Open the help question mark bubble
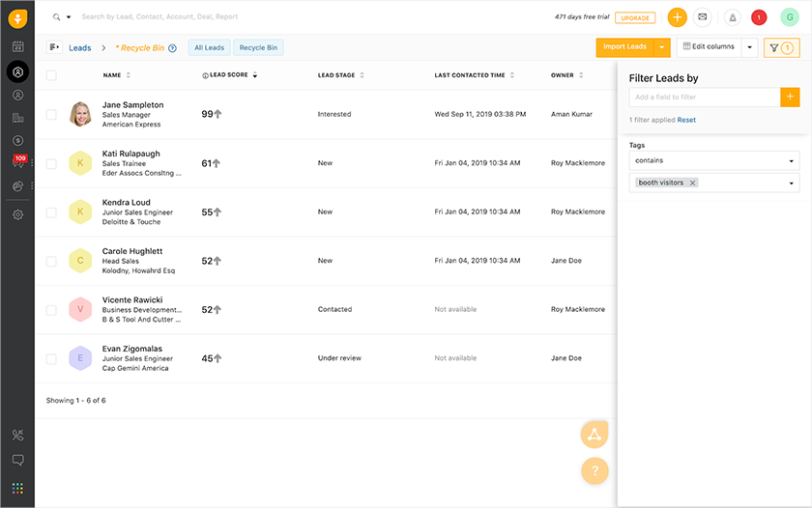 pyautogui.click(x=594, y=470)
